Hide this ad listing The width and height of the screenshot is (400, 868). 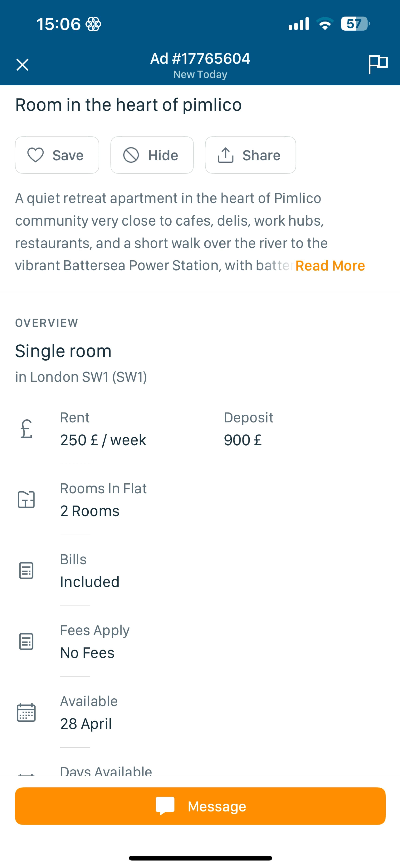(x=152, y=155)
